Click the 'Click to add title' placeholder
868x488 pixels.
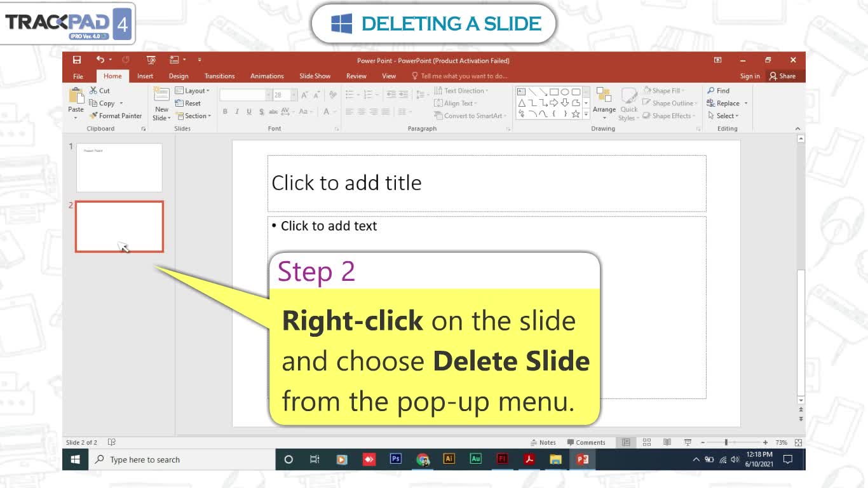point(487,183)
